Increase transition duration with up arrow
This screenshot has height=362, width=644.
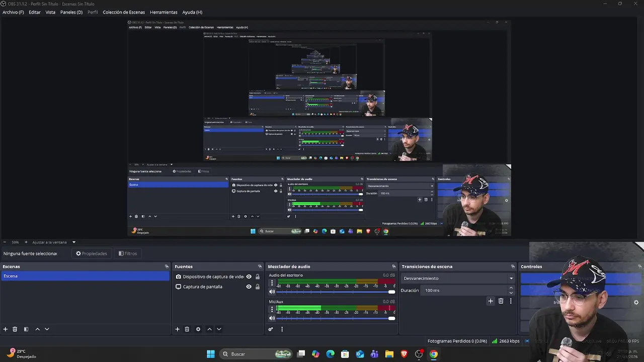[x=511, y=288]
